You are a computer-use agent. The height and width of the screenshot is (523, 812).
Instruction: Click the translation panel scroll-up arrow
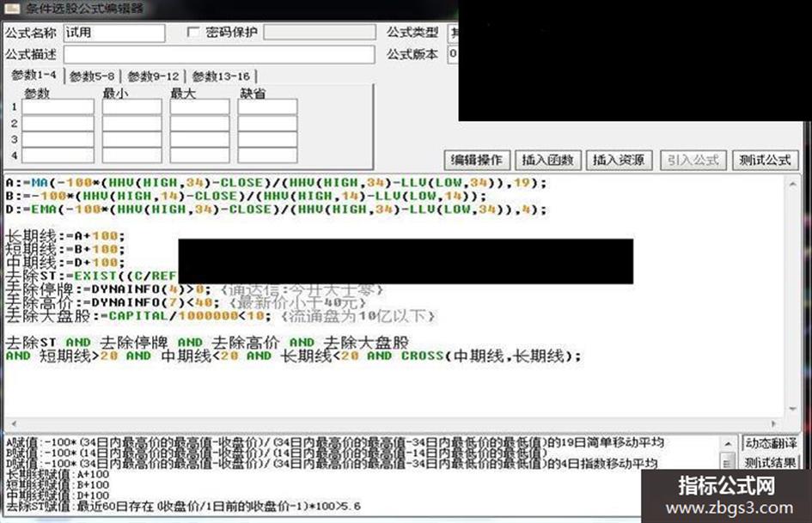728,444
